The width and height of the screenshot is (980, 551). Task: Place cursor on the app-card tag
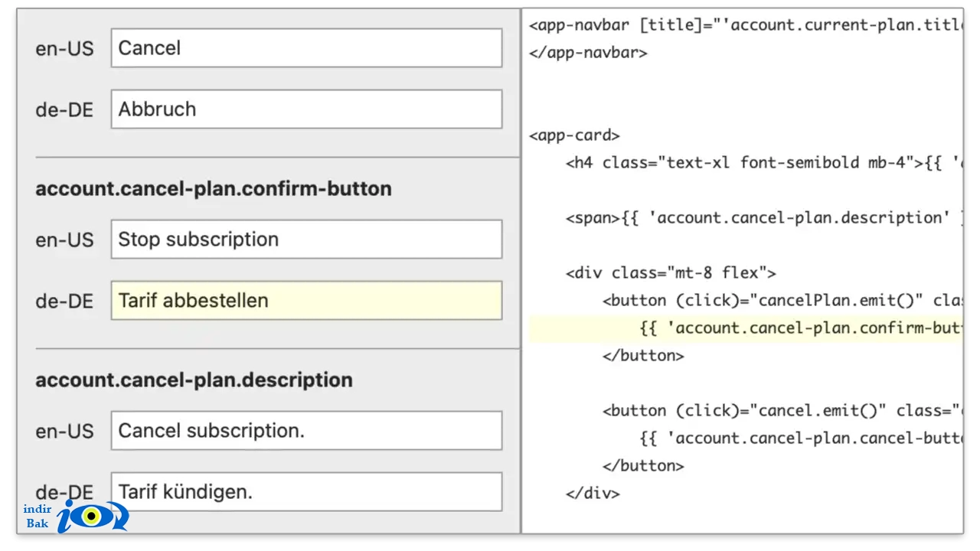click(574, 135)
